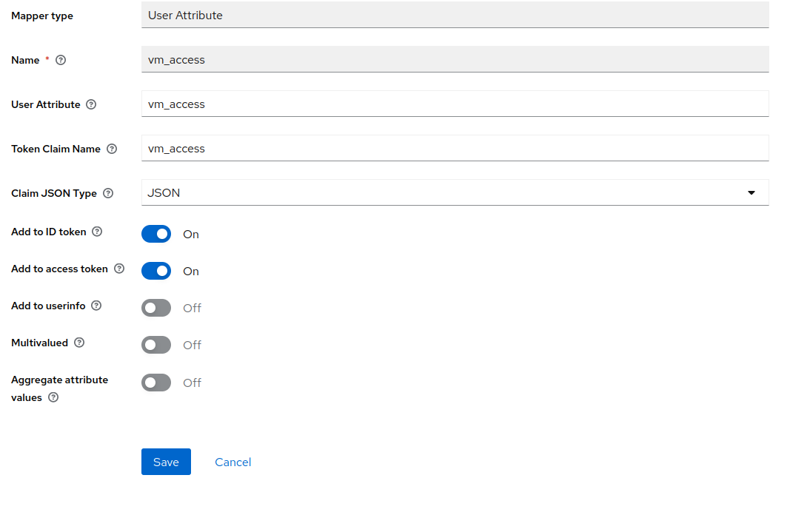Save the mapper settings

click(167, 462)
